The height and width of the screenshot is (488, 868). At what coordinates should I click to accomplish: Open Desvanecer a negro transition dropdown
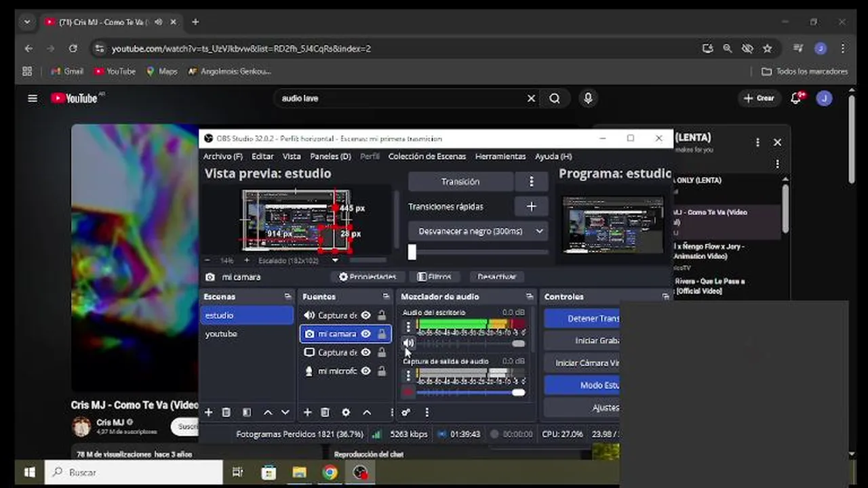click(x=478, y=231)
